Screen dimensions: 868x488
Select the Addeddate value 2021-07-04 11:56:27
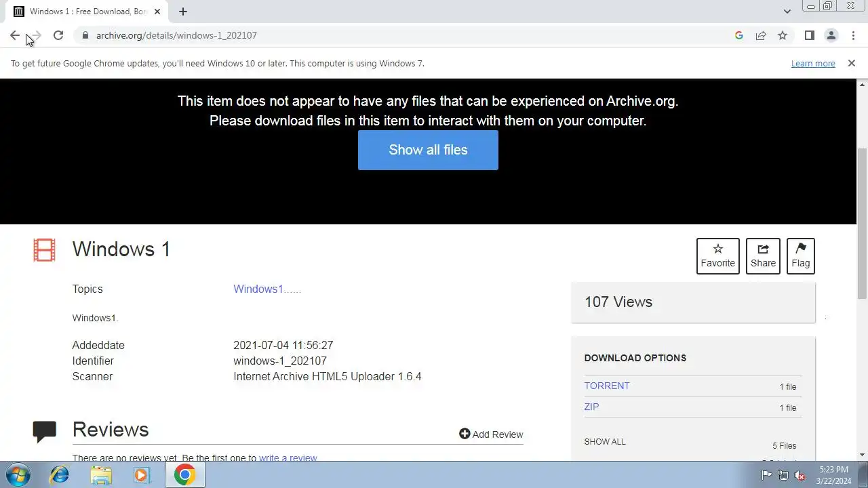[283, 345]
